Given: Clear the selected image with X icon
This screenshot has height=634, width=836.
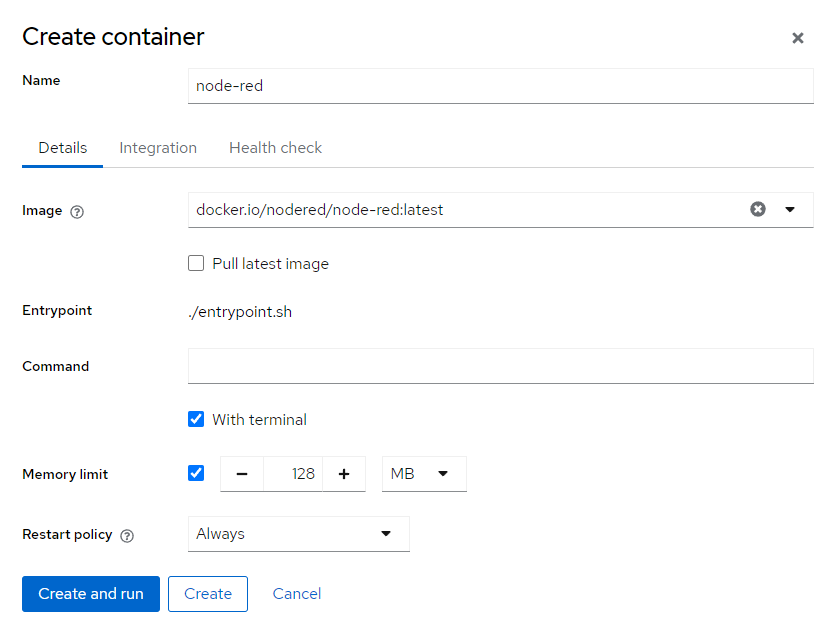Looking at the screenshot, I should (758, 209).
